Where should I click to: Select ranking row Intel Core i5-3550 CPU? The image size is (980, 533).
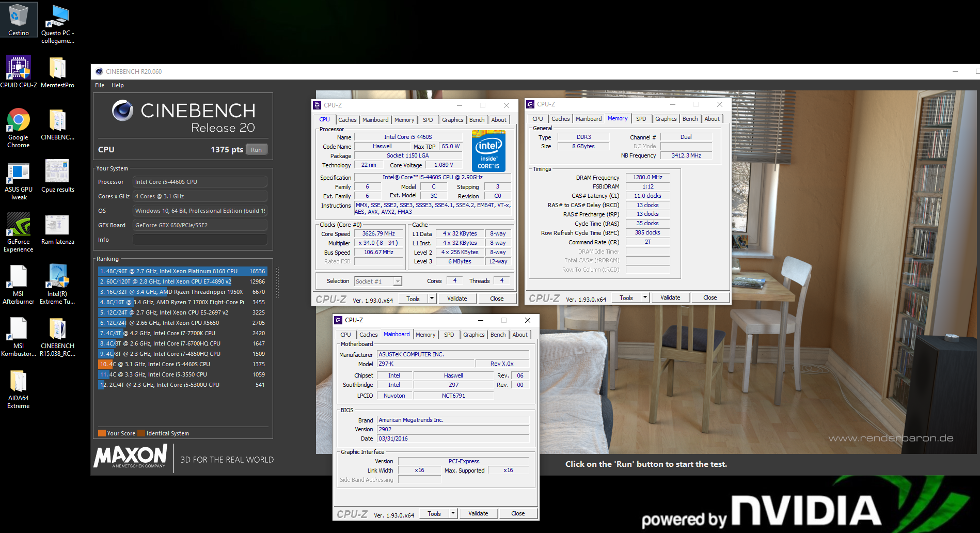tap(182, 374)
